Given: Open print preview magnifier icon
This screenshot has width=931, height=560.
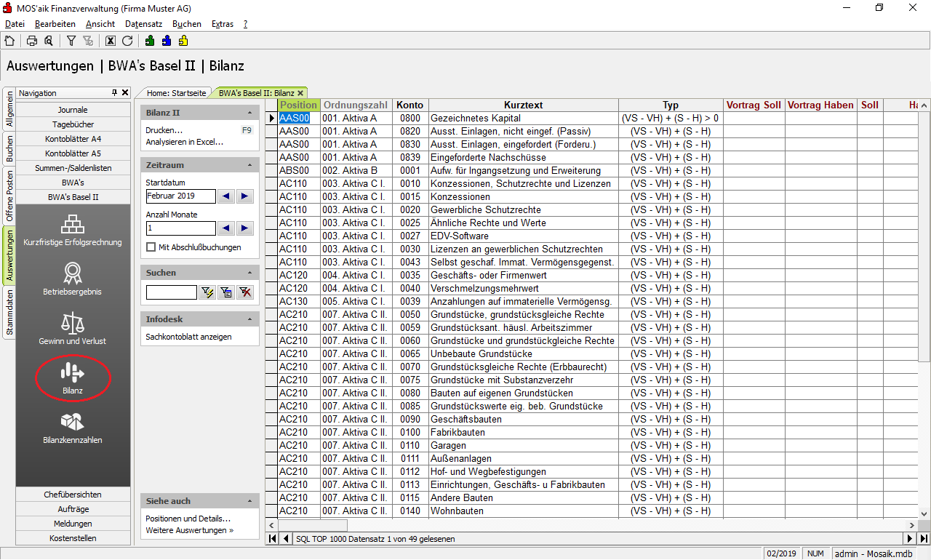Looking at the screenshot, I should [x=49, y=41].
